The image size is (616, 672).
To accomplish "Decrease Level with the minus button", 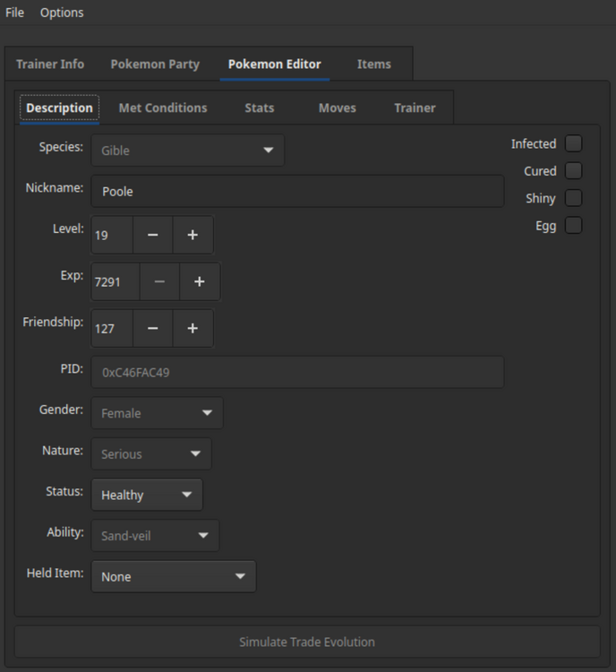I will click(153, 235).
